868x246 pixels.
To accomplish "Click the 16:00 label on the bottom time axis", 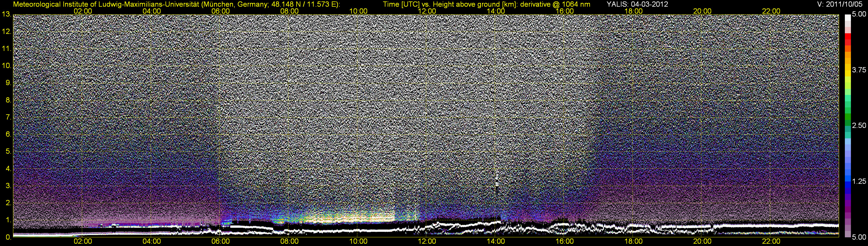I will click(x=565, y=242).
